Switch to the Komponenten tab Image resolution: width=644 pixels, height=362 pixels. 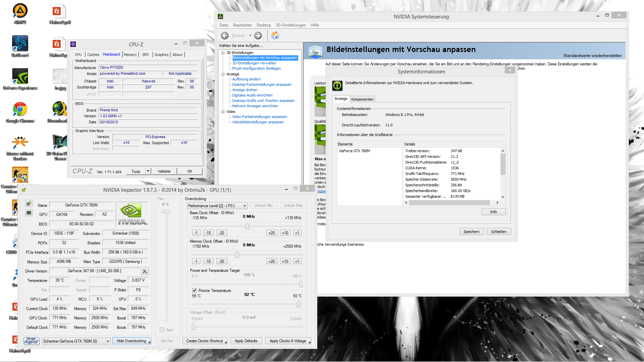coord(362,99)
